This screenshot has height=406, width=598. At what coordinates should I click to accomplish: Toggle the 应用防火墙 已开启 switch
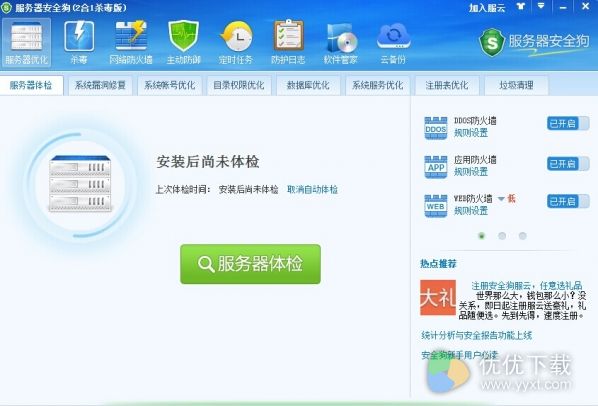click(x=568, y=164)
